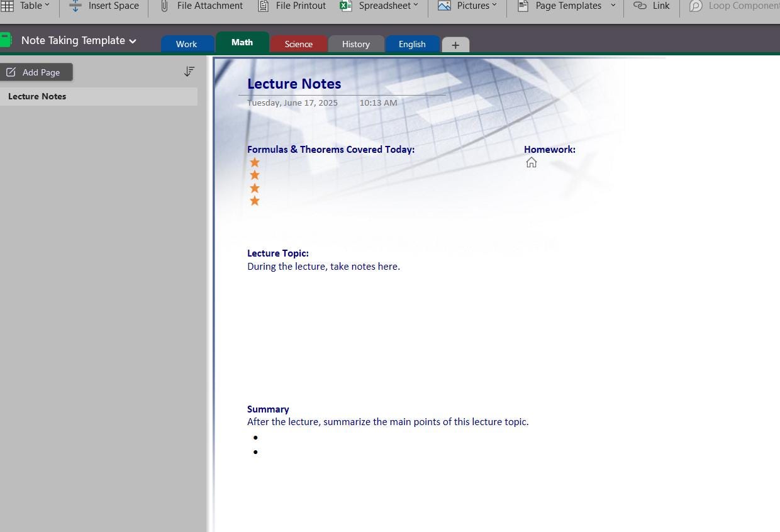Switch to the Work section tab
The image size is (780, 532).
(187, 44)
